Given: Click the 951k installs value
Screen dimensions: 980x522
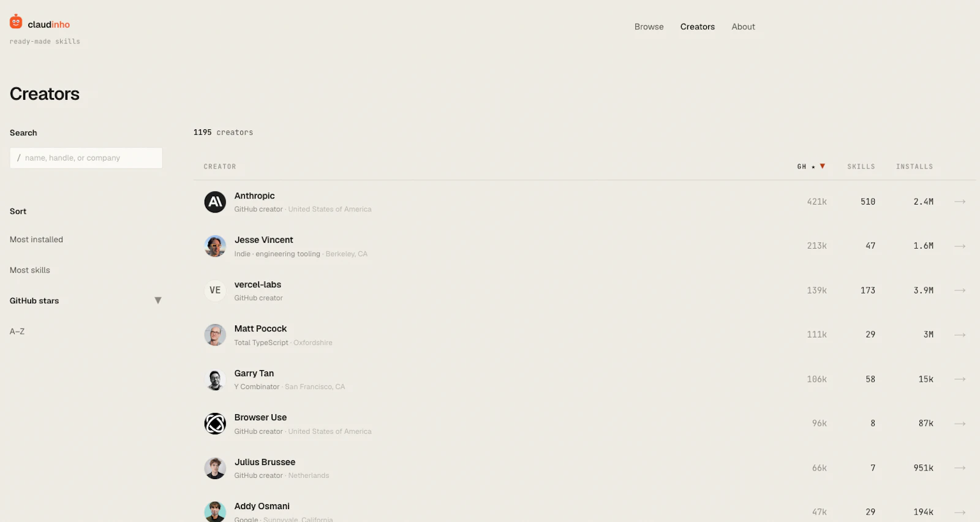Looking at the screenshot, I should coord(924,468).
